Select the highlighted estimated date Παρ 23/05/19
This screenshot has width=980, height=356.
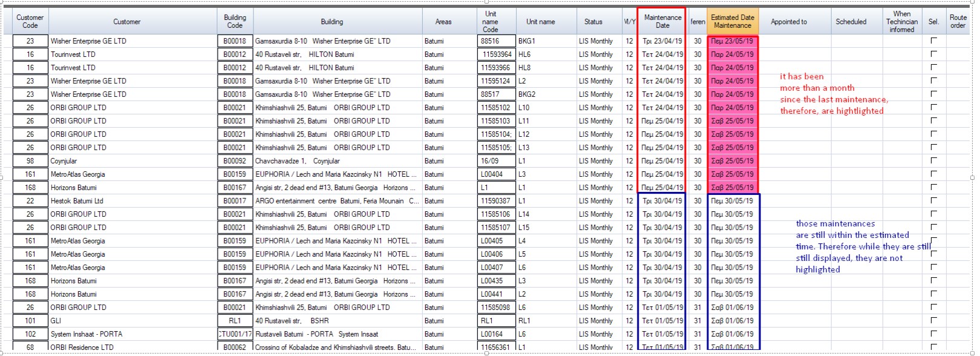pyautogui.click(x=732, y=41)
